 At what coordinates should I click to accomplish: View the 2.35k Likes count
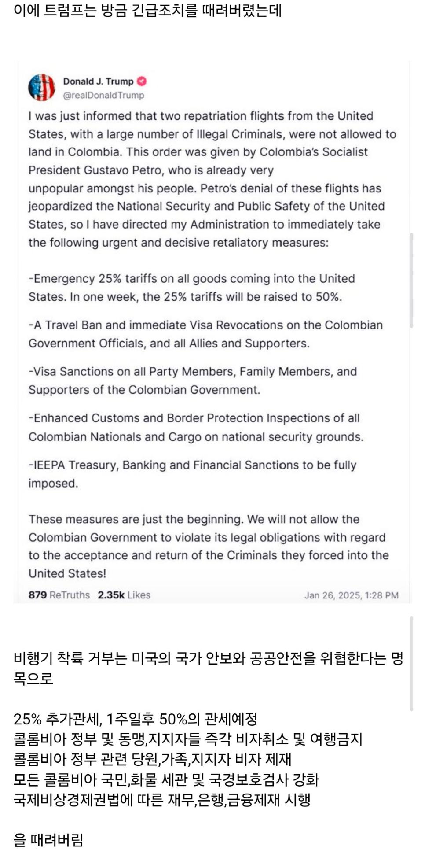[x=124, y=595]
